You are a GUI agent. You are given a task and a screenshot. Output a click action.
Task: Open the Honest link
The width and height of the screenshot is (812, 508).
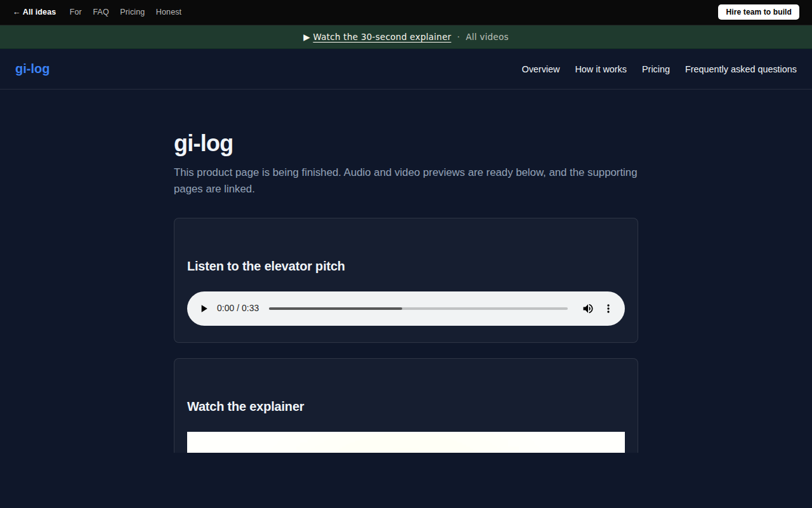(x=169, y=12)
